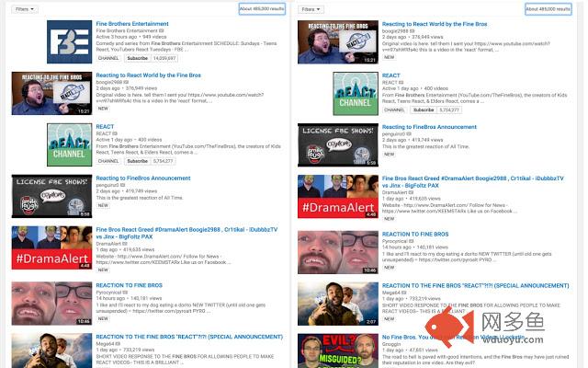Viewport: 588px width, 368px height.
Task: Subscribe to the Fine Brothers Entertainment channel
Action: pyautogui.click(x=137, y=58)
